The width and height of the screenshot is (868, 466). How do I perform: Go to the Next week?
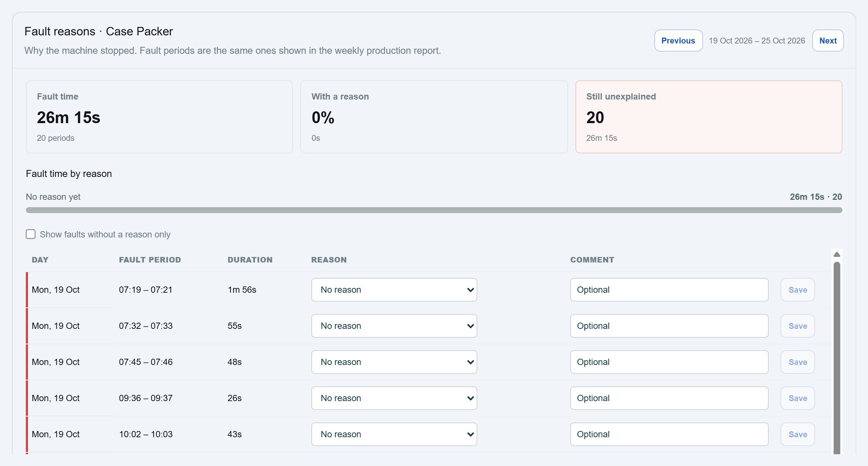[x=828, y=41]
